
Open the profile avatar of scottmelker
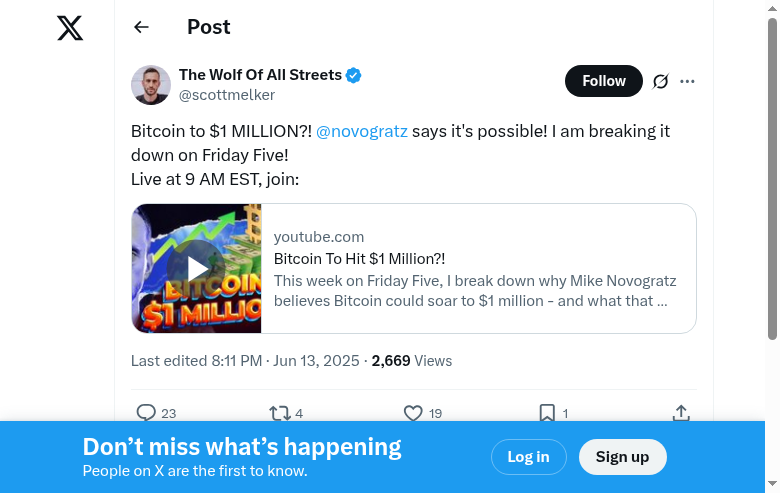(x=151, y=85)
